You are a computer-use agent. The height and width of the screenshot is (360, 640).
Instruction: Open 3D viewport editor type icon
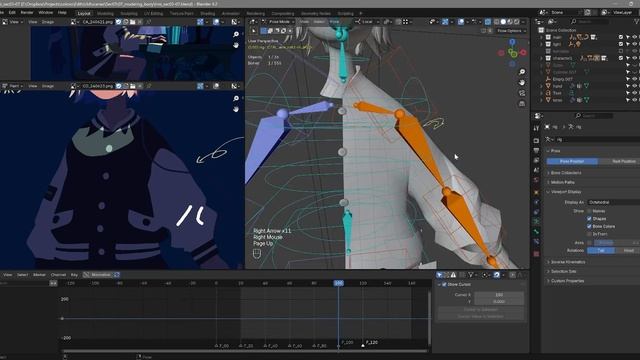tap(253, 22)
